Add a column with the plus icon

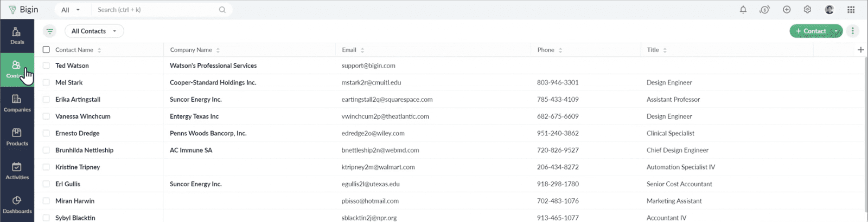pos(861,50)
